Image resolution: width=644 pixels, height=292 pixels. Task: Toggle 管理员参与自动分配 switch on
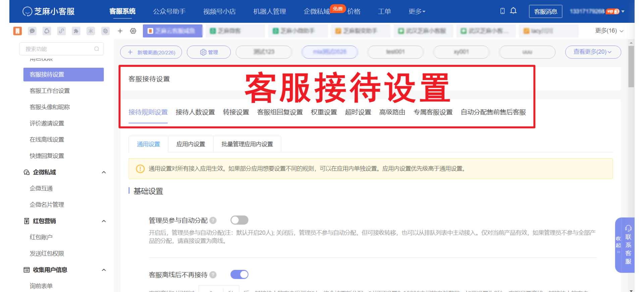[239, 220]
